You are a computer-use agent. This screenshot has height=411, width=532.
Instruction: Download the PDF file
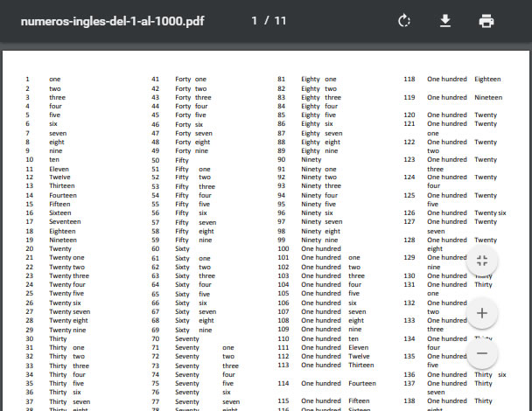tap(445, 21)
